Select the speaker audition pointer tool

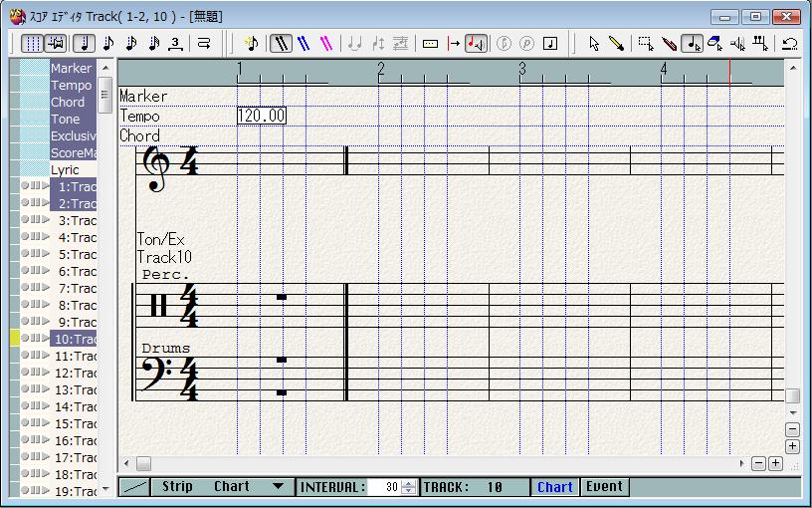point(737,44)
